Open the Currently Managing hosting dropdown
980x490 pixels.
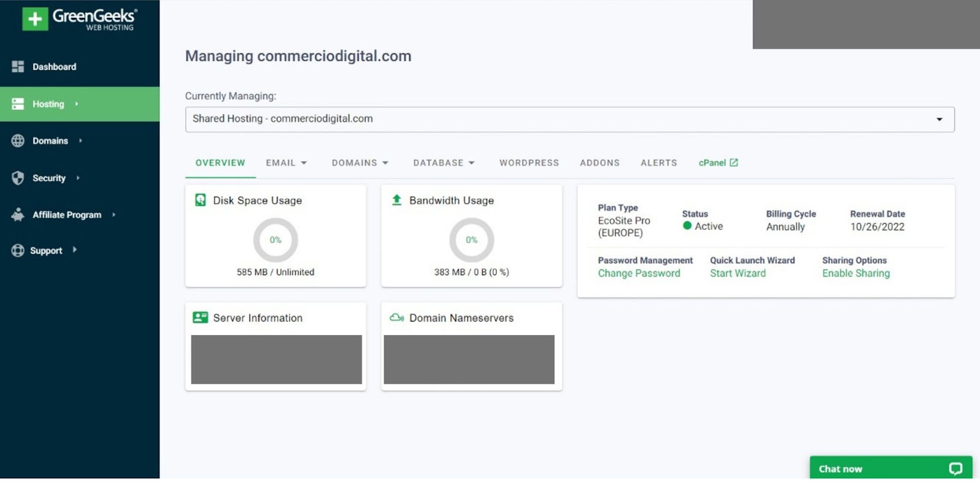(x=570, y=119)
